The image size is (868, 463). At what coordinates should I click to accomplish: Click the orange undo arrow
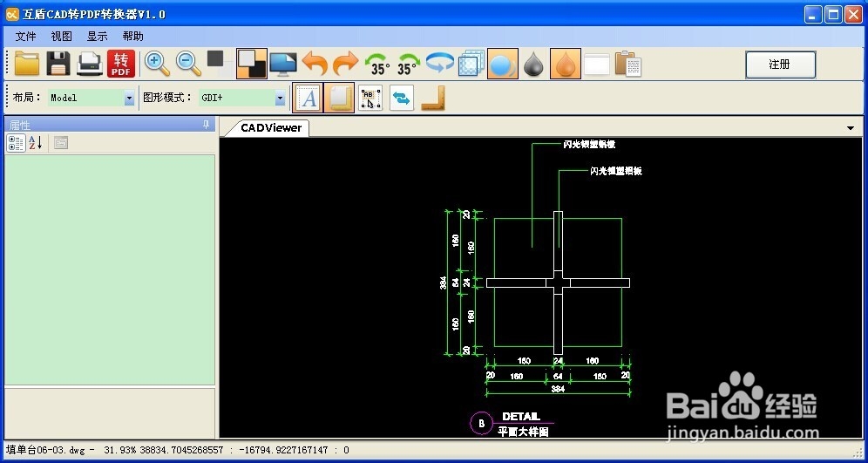(x=315, y=64)
